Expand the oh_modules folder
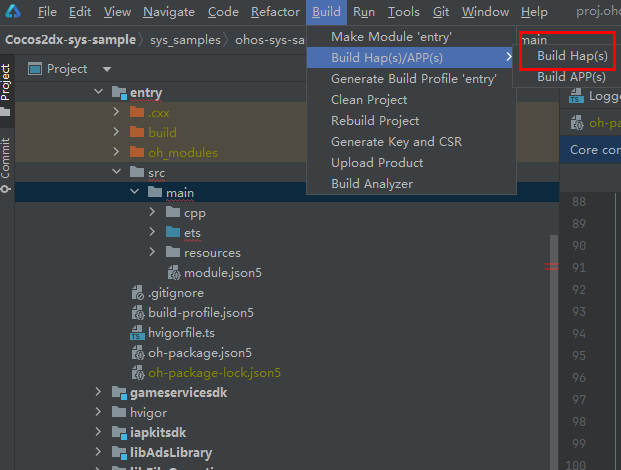621x470 pixels. [116, 152]
